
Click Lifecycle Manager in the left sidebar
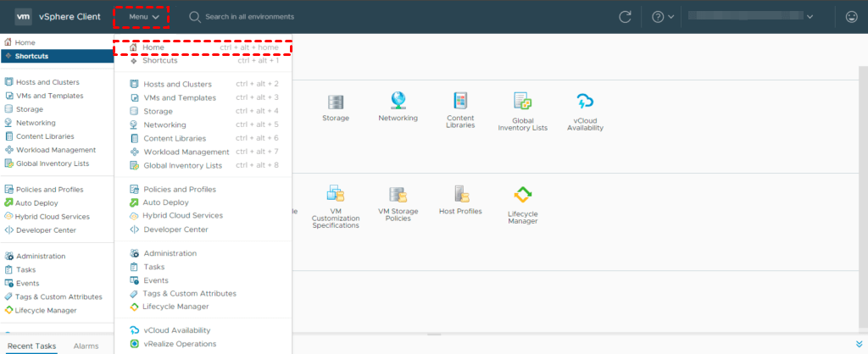tap(57, 310)
